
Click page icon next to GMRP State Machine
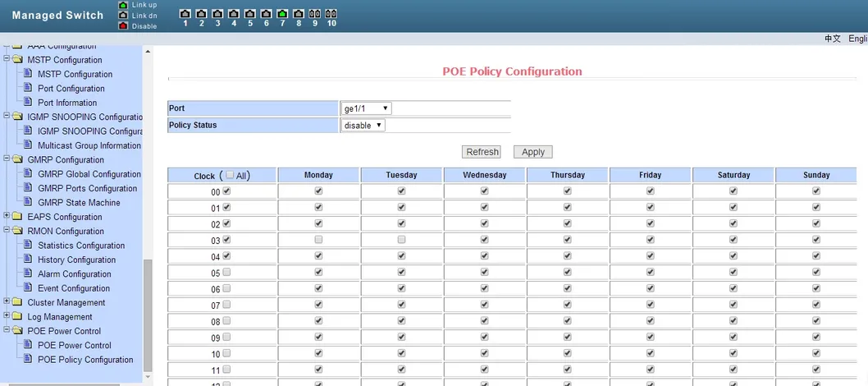tap(28, 202)
